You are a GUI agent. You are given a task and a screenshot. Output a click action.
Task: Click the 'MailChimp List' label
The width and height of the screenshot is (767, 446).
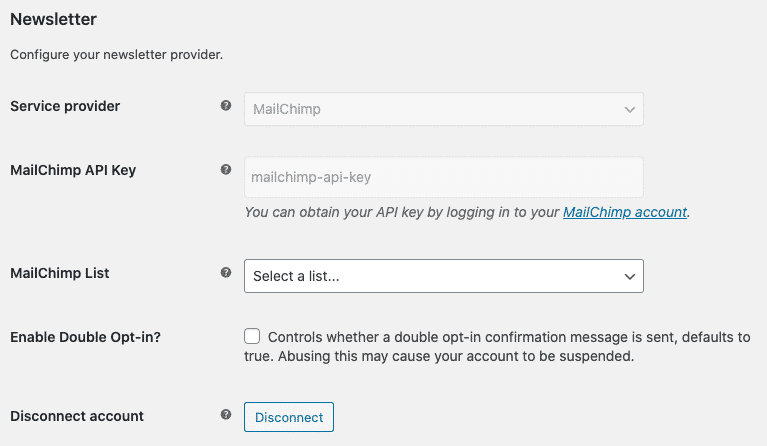[x=60, y=273]
